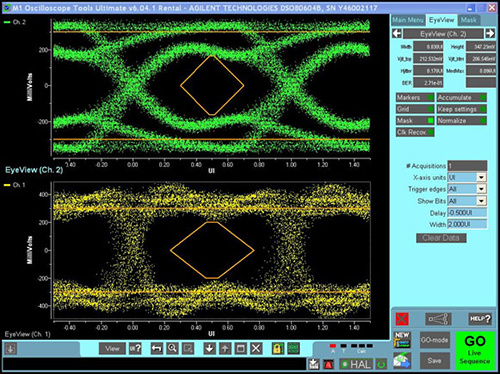Click the red alarm bell icon
Viewport: 500px width, 374px height.
coord(328,364)
